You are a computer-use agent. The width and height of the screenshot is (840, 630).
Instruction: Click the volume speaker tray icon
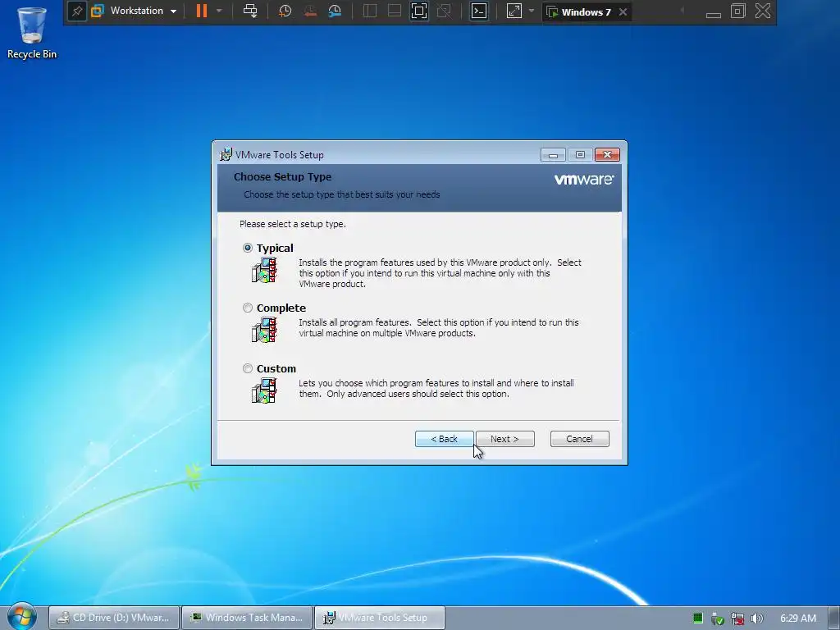pos(757,619)
